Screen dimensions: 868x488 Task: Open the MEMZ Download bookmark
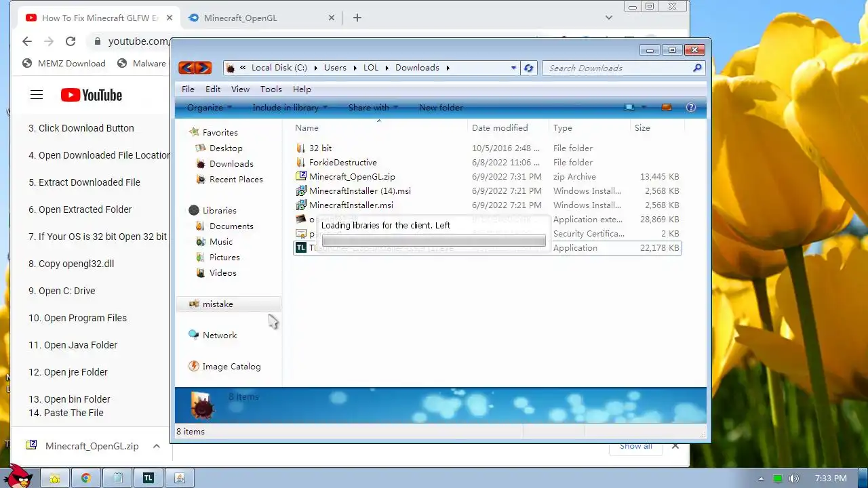[x=64, y=63]
